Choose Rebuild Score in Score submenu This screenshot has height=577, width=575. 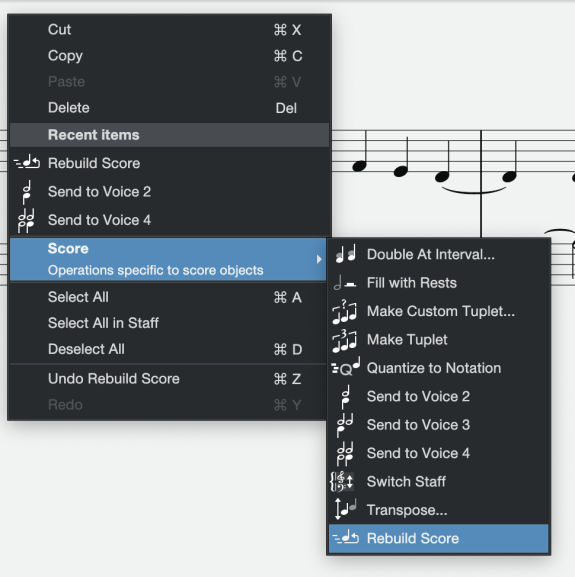(x=439, y=538)
